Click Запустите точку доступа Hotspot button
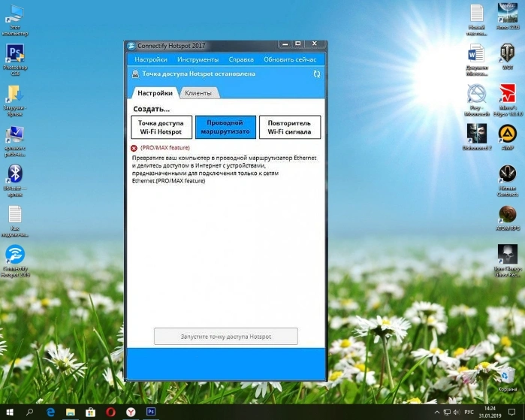Image resolution: width=525 pixels, height=420 pixels. (x=225, y=337)
